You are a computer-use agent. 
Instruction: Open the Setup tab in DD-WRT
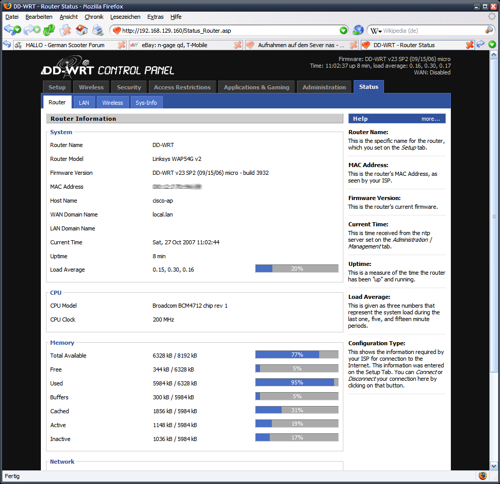point(57,87)
